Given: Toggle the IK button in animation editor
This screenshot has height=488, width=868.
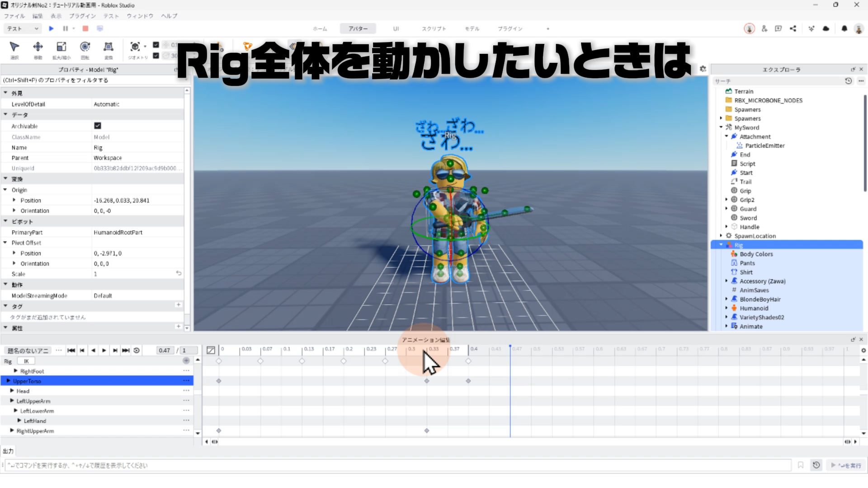Looking at the screenshot, I should pyautogui.click(x=26, y=361).
